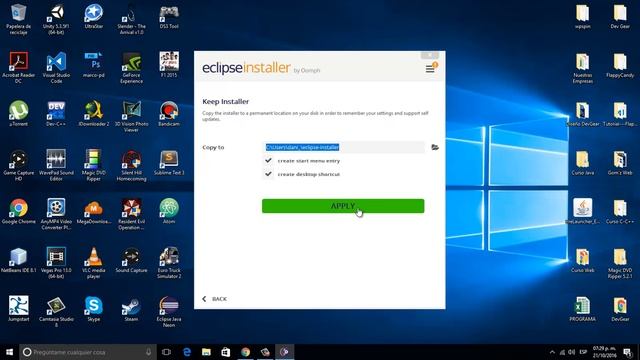Select the Jumpstart desktop icon
This screenshot has height=360, width=640.
(18, 309)
